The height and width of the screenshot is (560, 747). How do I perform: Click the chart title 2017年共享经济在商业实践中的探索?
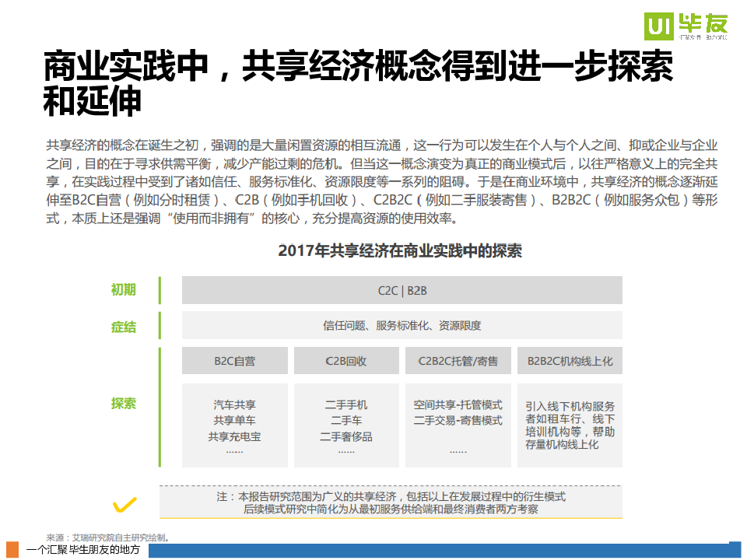(x=400, y=251)
